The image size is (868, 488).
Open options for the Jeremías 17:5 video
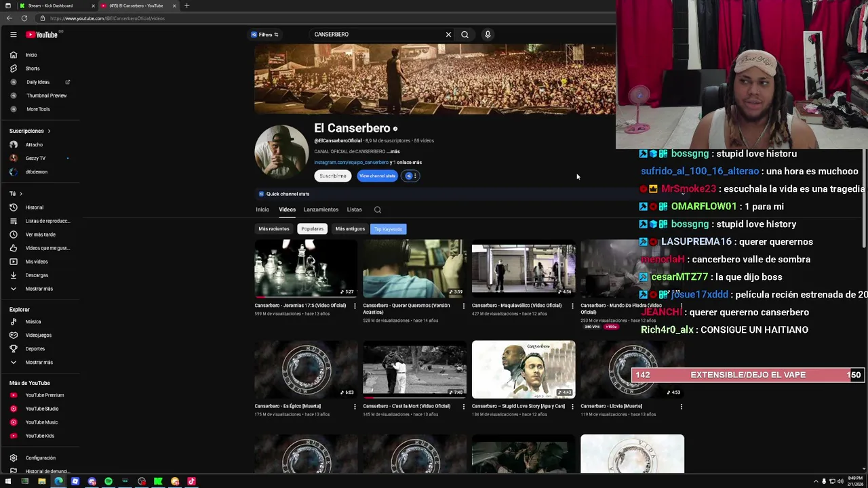pyautogui.click(x=355, y=306)
